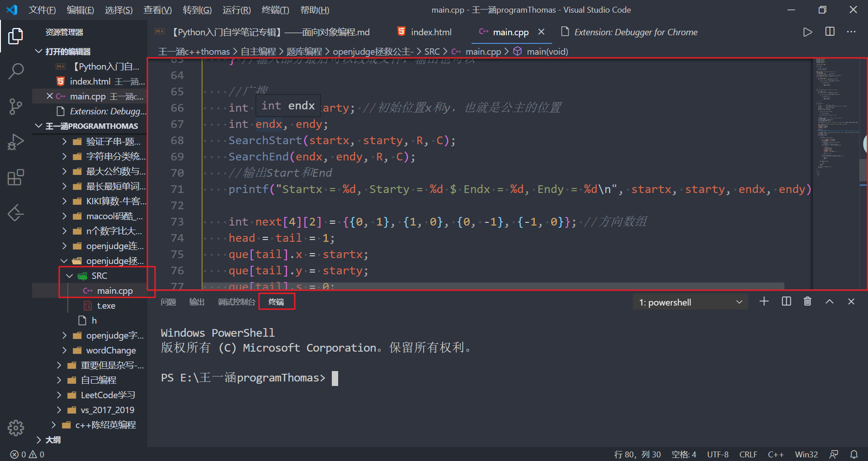Change line ending CRLF

point(748,454)
